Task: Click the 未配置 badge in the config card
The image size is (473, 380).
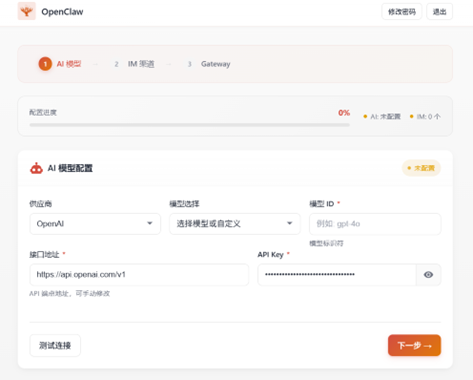Action: pyautogui.click(x=421, y=168)
